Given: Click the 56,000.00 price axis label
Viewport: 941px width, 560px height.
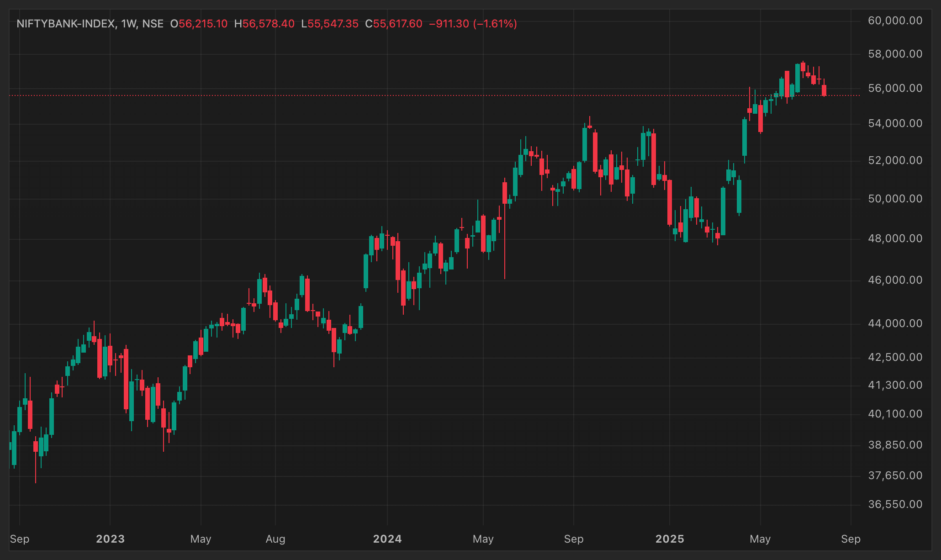Looking at the screenshot, I should [895, 88].
